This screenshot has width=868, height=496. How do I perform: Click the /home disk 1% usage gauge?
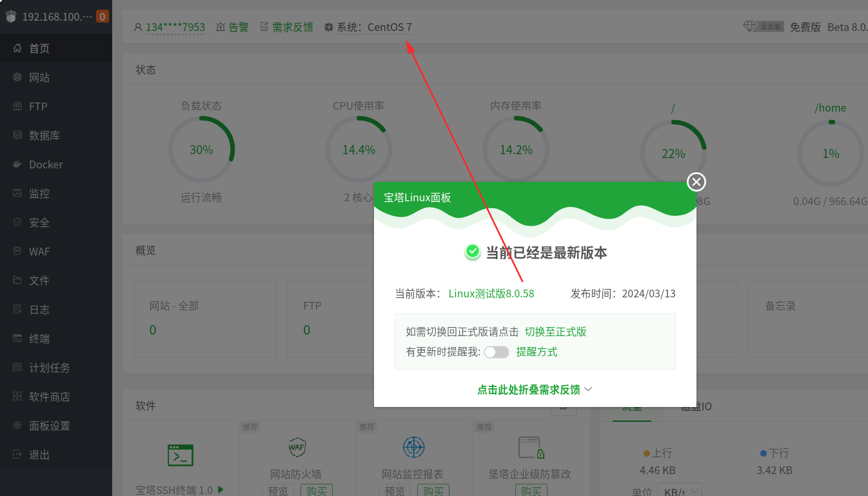[x=831, y=154]
